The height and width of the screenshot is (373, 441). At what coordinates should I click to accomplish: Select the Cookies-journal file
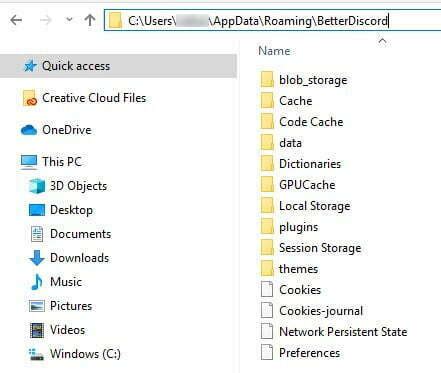[321, 311]
